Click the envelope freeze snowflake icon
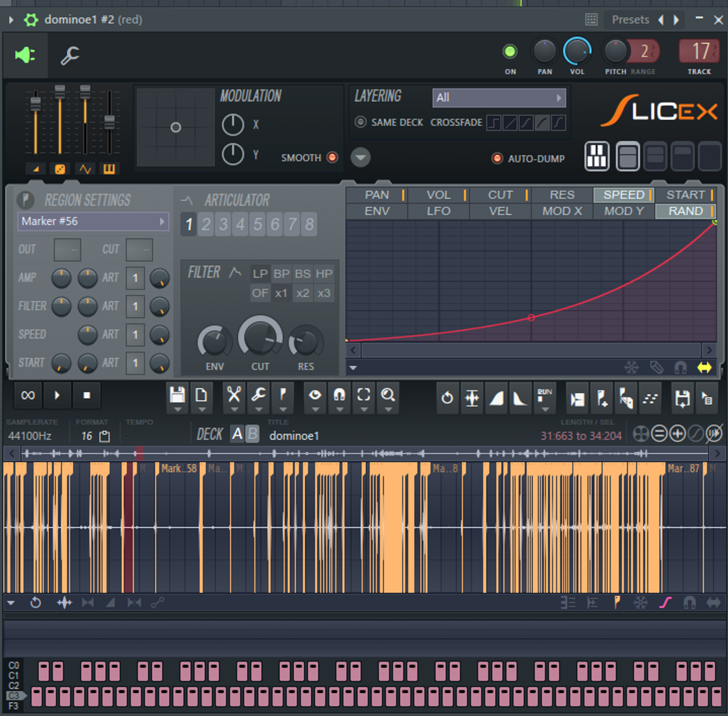Viewport: 728px width, 716px height. pos(631,367)
